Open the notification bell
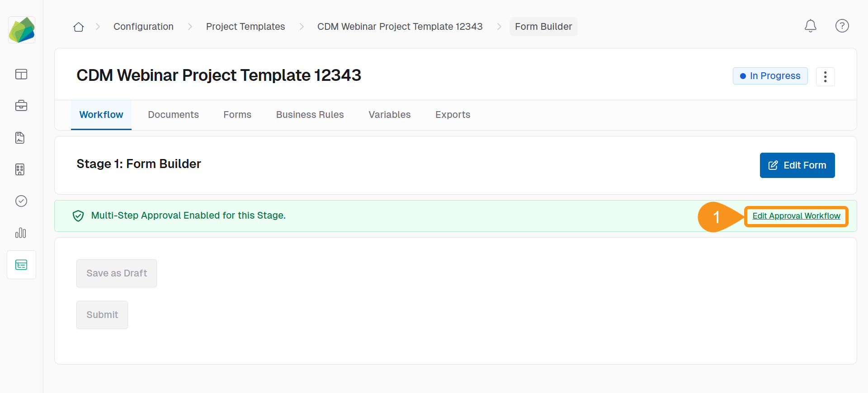Screen dimensions: 868x393 [810, 26]
